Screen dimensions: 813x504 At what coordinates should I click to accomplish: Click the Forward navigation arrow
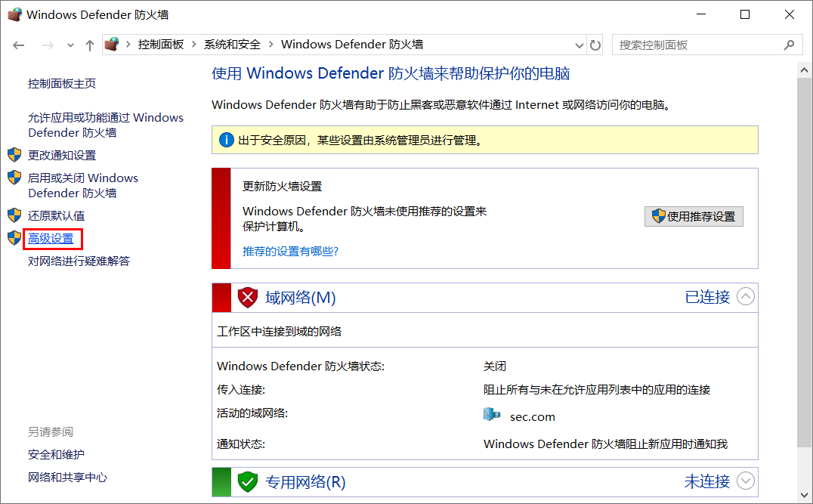pos(48,45)
